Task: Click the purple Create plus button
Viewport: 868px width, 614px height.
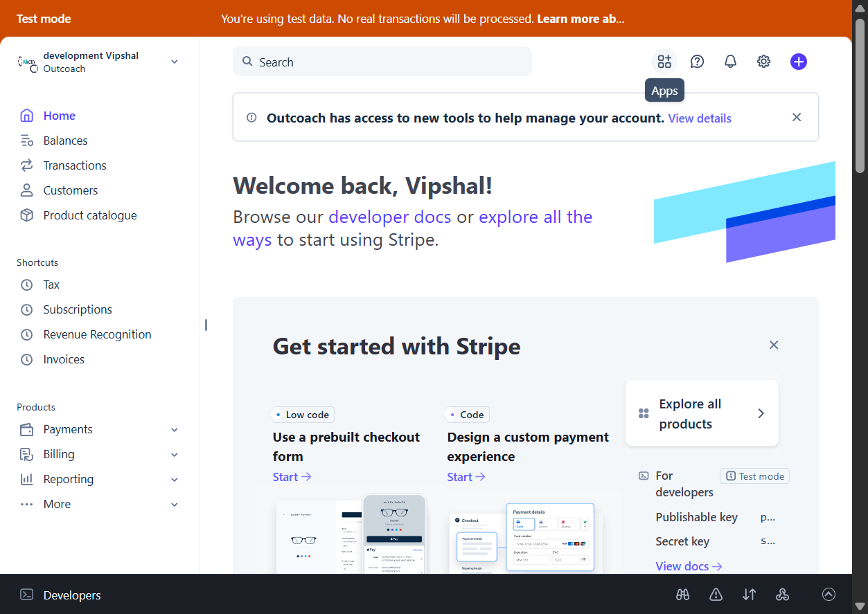Action: [x=799, y=62]
